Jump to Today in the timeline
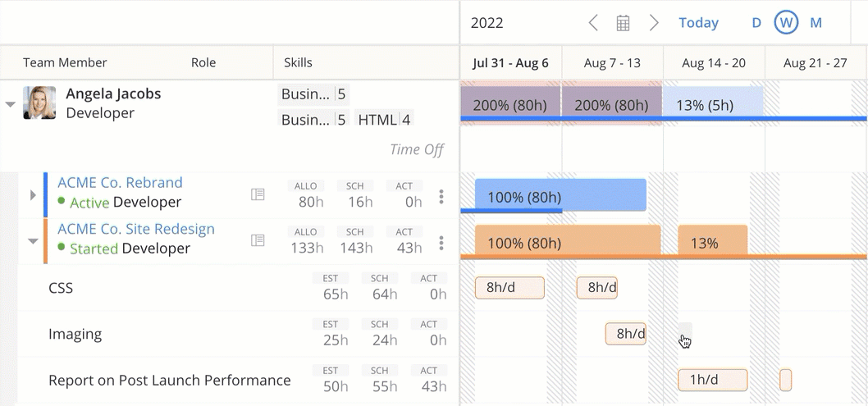 pos(698,23)
